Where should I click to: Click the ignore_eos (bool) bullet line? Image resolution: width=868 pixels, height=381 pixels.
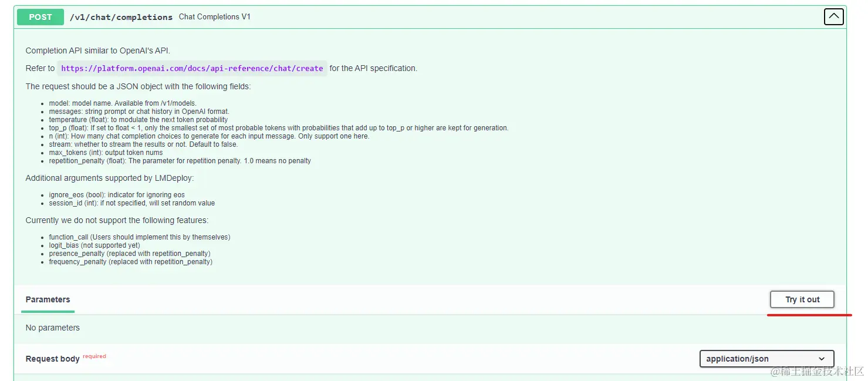pos(117,195)
